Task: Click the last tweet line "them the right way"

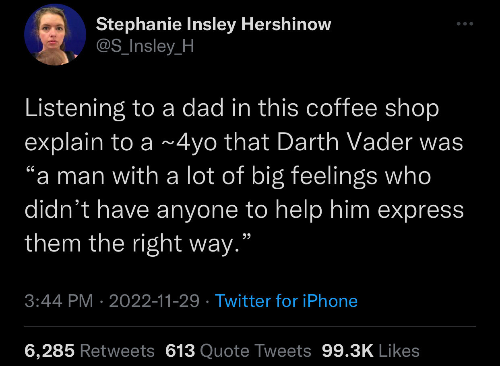Action: click(137, 244)
